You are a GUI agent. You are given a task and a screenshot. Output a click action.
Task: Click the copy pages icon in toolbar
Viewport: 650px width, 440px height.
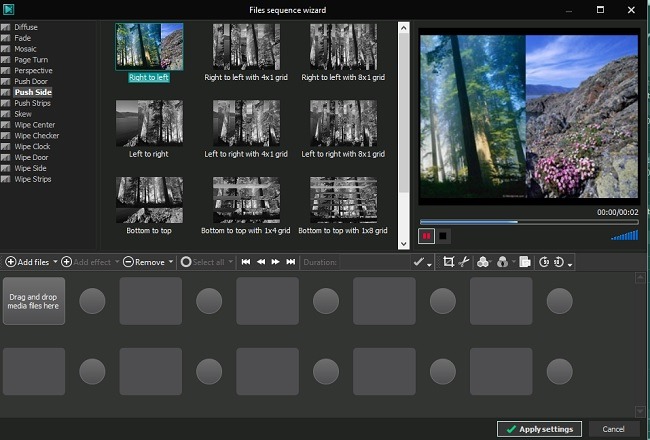[525, 262]
